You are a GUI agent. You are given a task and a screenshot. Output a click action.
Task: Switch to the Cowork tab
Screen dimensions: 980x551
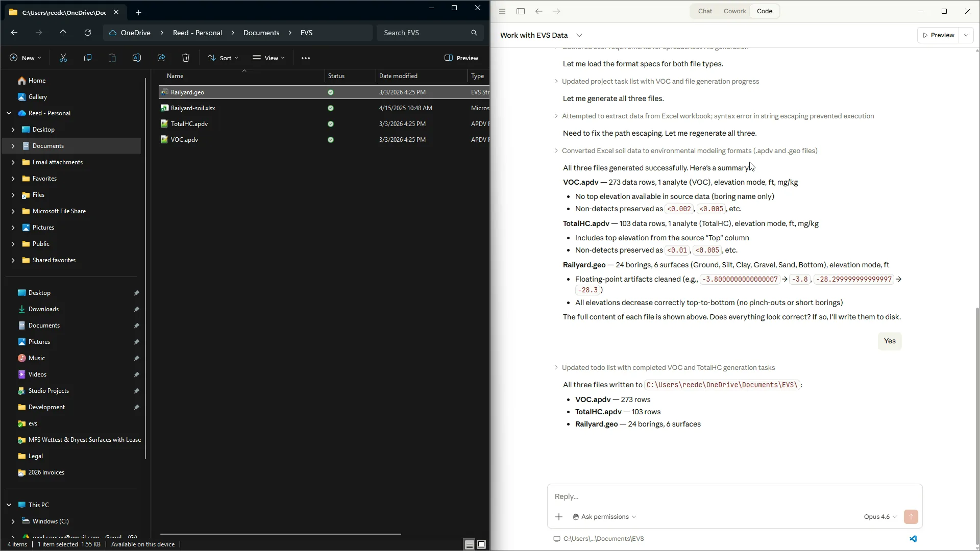(x=734, y=11)
